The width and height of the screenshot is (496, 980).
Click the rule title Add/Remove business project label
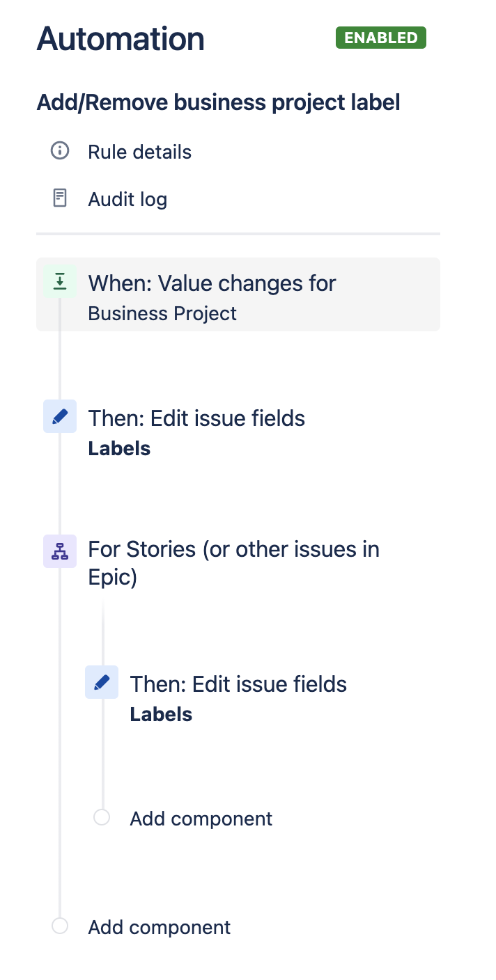pyautogui.click(x=218, y=102)
